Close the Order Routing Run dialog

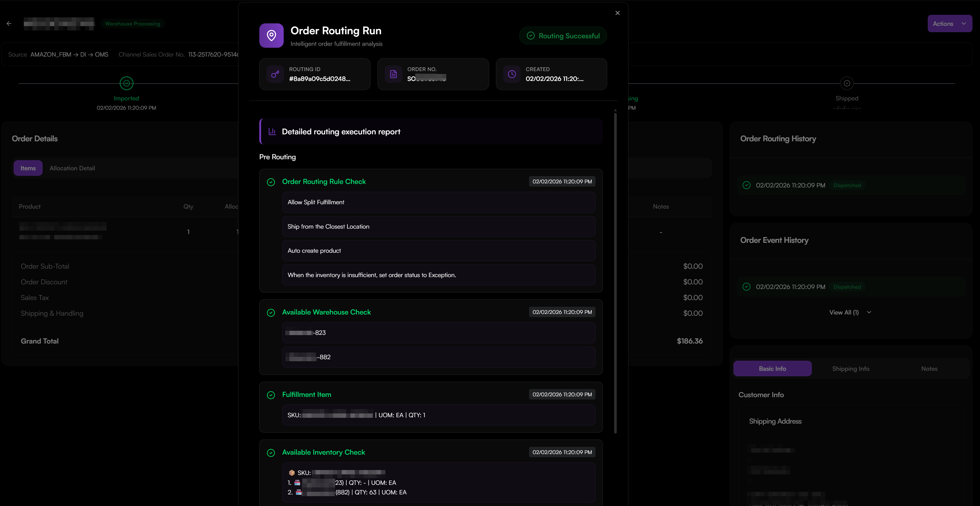click(617, 13)
